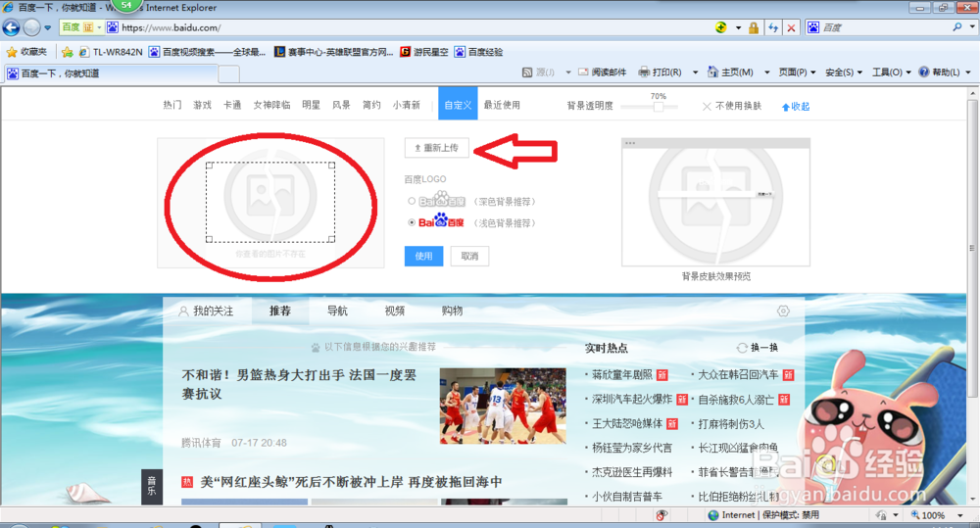The image size is (980, 528).
Task: Click the 取消 button
Action: [x=469, y=257]
